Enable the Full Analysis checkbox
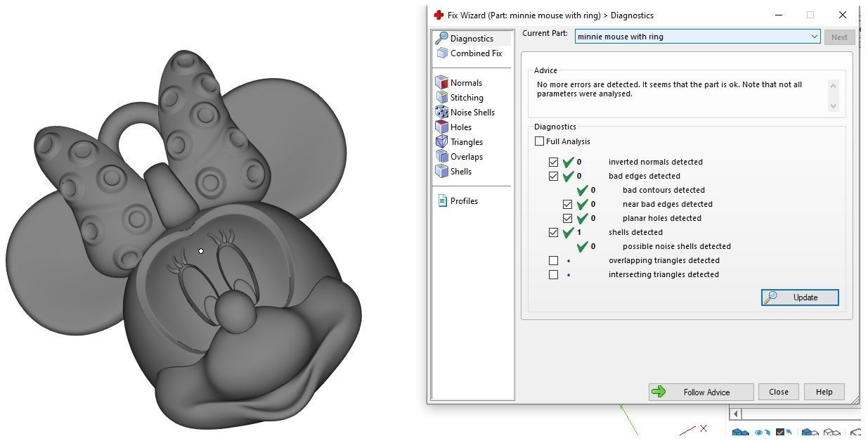Image resolution: width=868 pixels, height=441 pixels. coord(539,141)
